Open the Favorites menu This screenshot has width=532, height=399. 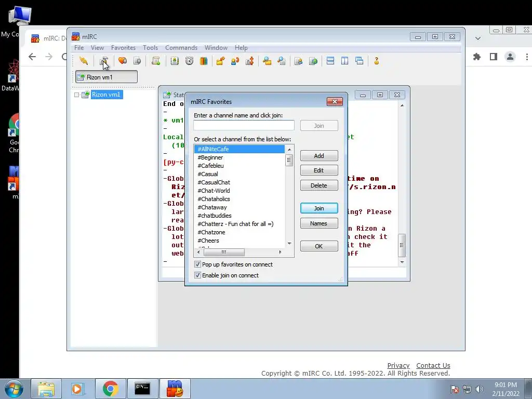point(123,48)
